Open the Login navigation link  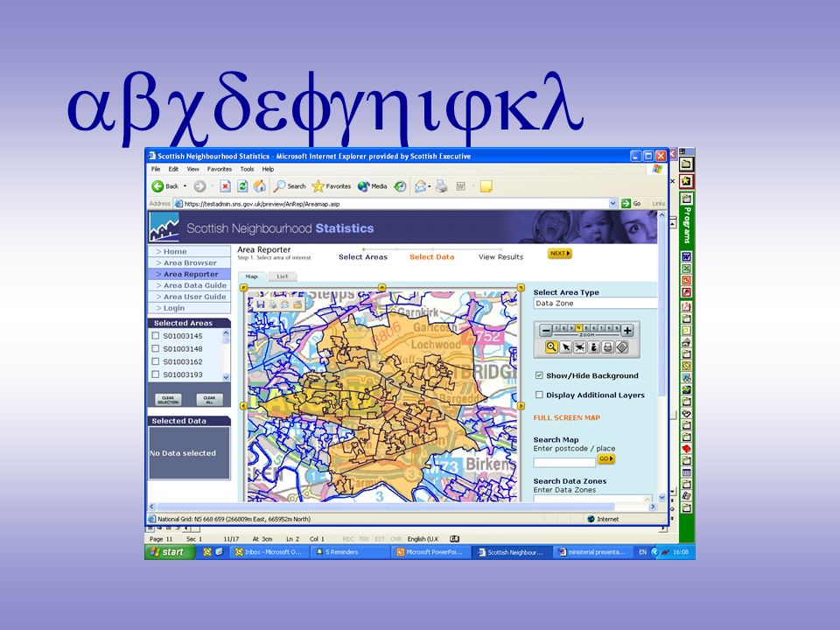190,307
